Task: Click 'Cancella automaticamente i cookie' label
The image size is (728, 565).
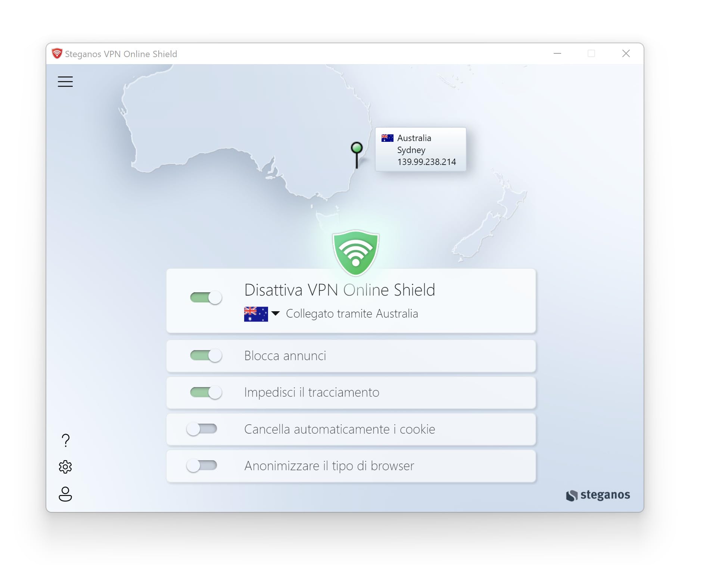Action: [x=340, y=429]
